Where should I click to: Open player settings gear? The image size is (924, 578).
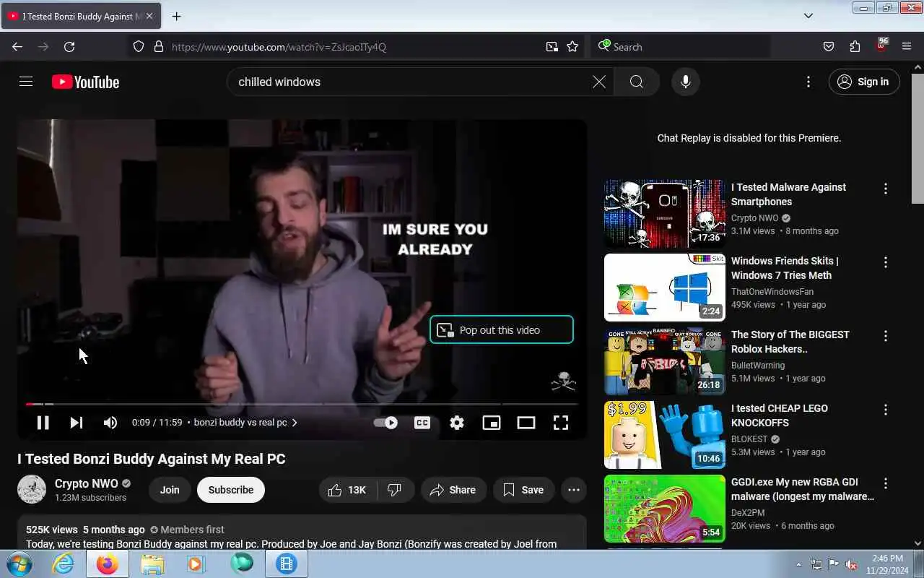click(x=457, y=423)
